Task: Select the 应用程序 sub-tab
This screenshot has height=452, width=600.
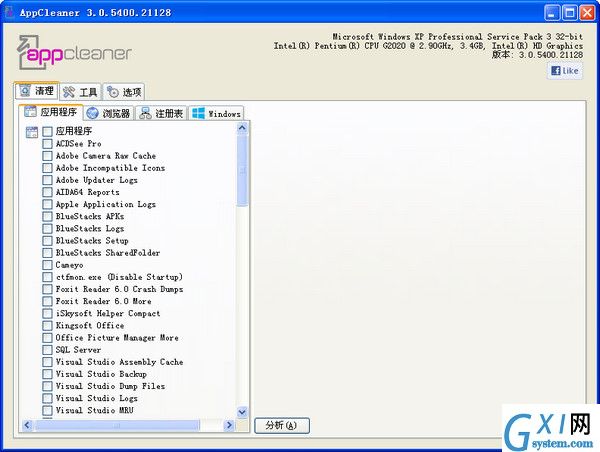Action: click(51, 112)
